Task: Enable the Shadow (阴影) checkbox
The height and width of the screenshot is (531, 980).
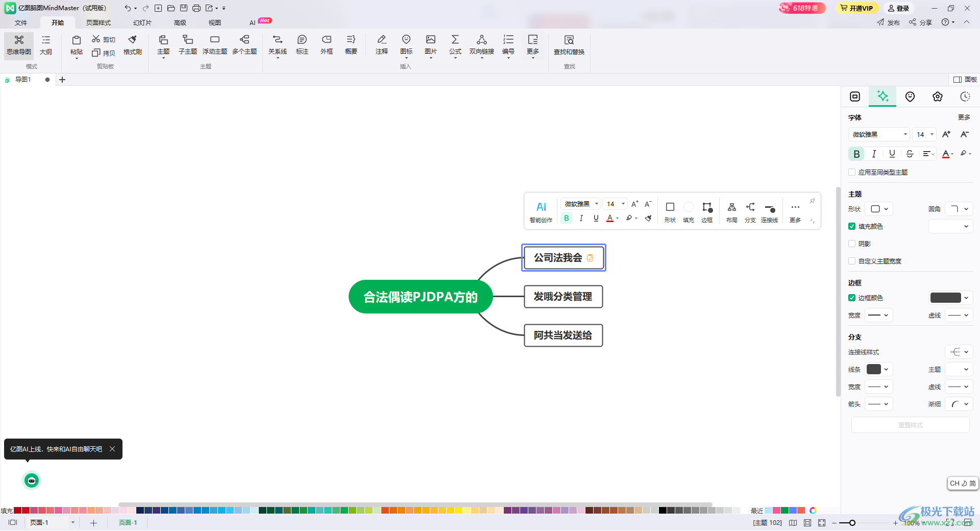Action: click(x=852, y=244)
